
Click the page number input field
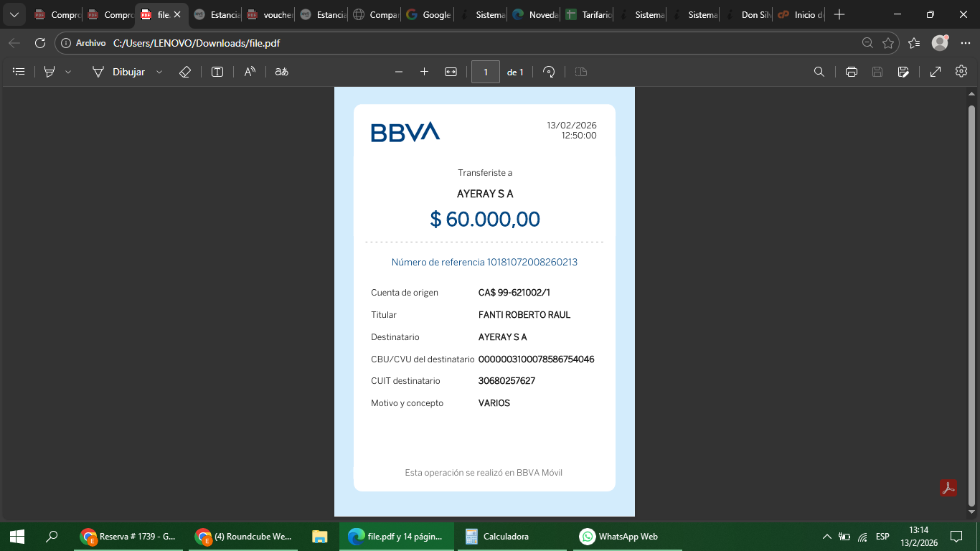point(486,72)
